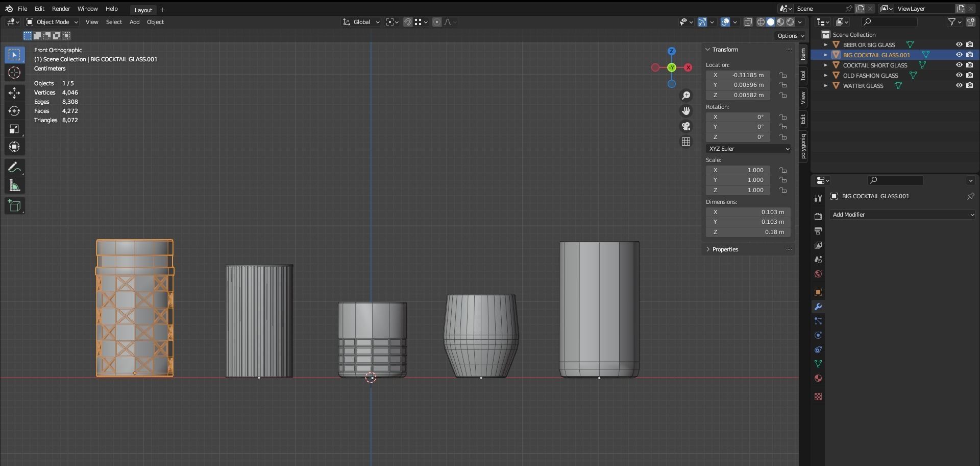Open the Render menu
This screenshot has height=466, width=980.
[x=61, y=9]
